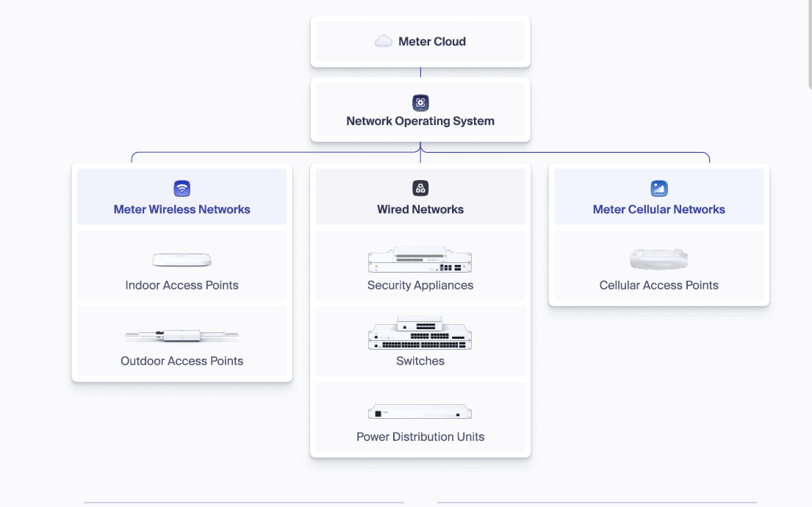The height and width of the screenshot is (507, 812).
Task: Click the stacked switches device image
Action: coord(420,332)
